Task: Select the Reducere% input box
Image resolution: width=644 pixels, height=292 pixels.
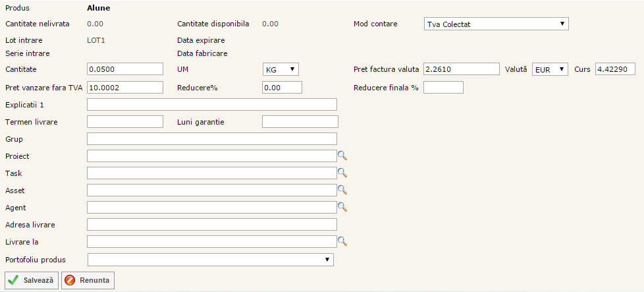Action: tap(282, 87)
